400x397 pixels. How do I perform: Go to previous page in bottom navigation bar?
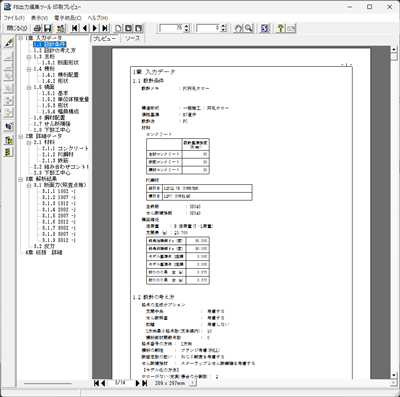pos(103,383)
